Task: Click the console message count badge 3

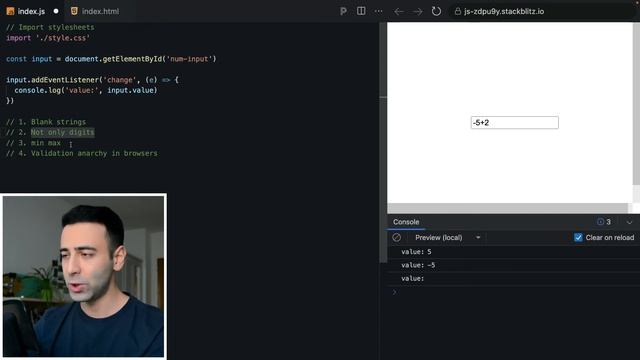Action: (x=604, y=222)
